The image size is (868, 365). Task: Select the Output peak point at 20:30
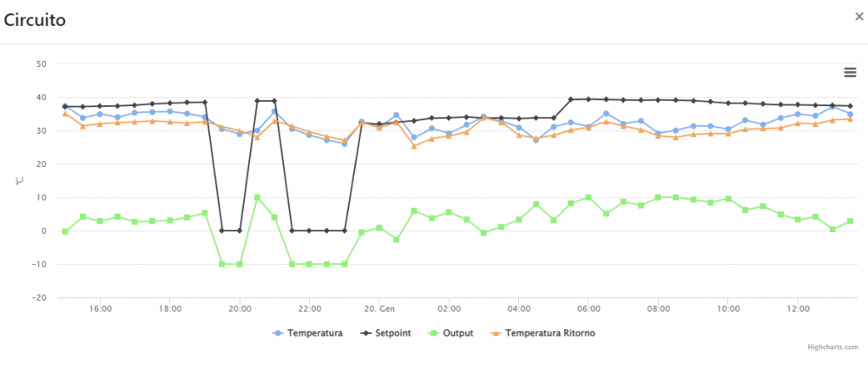(257, 197)
